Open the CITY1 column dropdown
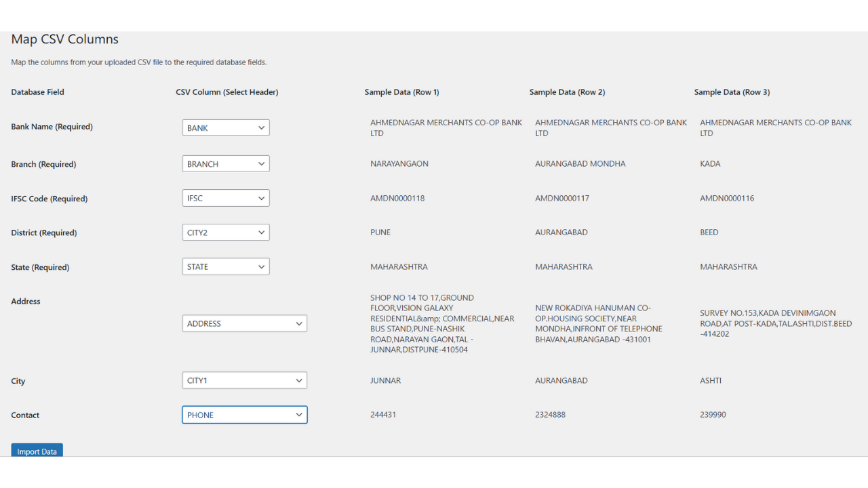Viewport: 868px width, 488px height. click(x=245, y=380)
